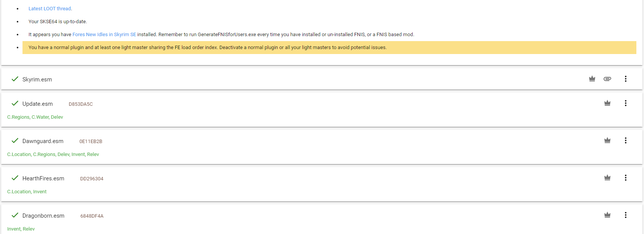Screen dimensions: 644x234
Task: Open the three-dot menu for Skyrim.esm
Action: click(x=626, y=79)
